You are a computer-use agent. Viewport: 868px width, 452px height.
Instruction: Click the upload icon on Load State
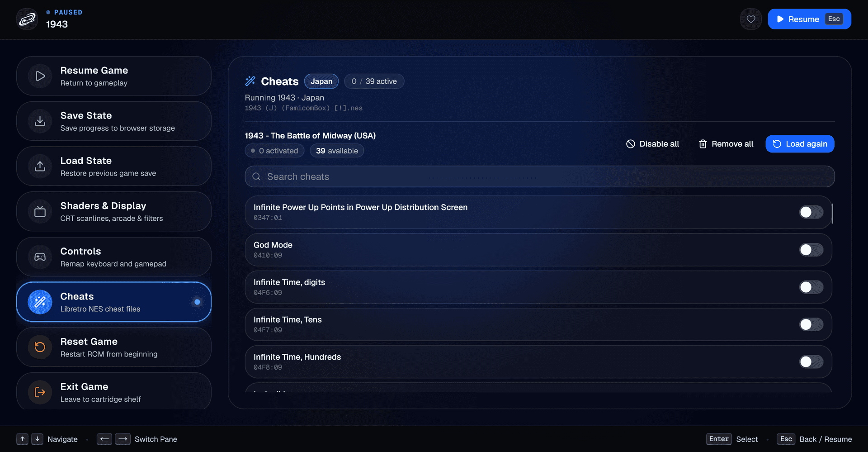coord(40,166)
